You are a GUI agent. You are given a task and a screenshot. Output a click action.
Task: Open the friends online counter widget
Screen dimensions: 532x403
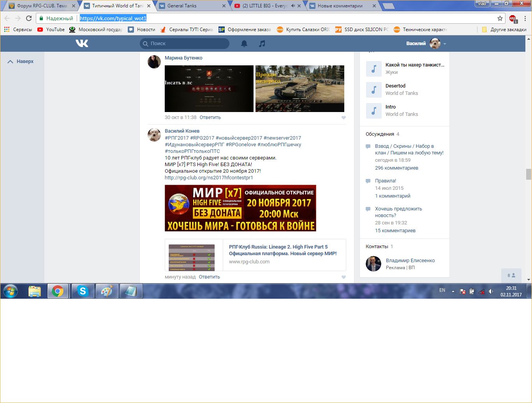(x=511, y=275)
